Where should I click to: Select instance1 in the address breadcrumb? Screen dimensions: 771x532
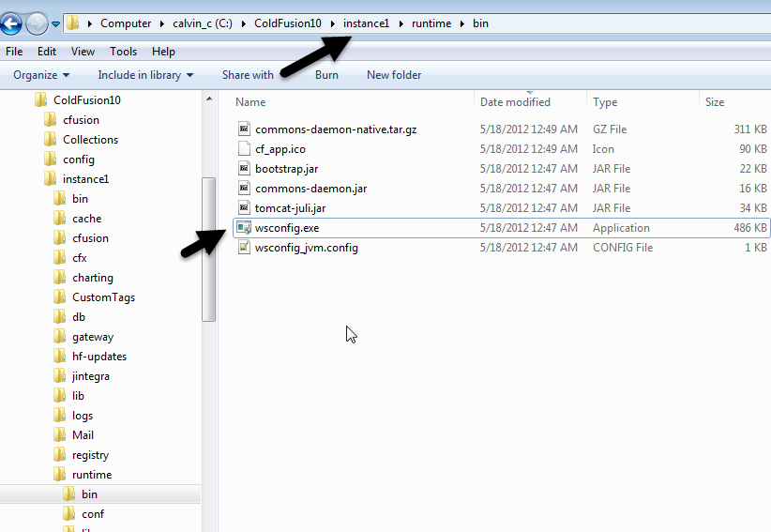tap(367, 23)
